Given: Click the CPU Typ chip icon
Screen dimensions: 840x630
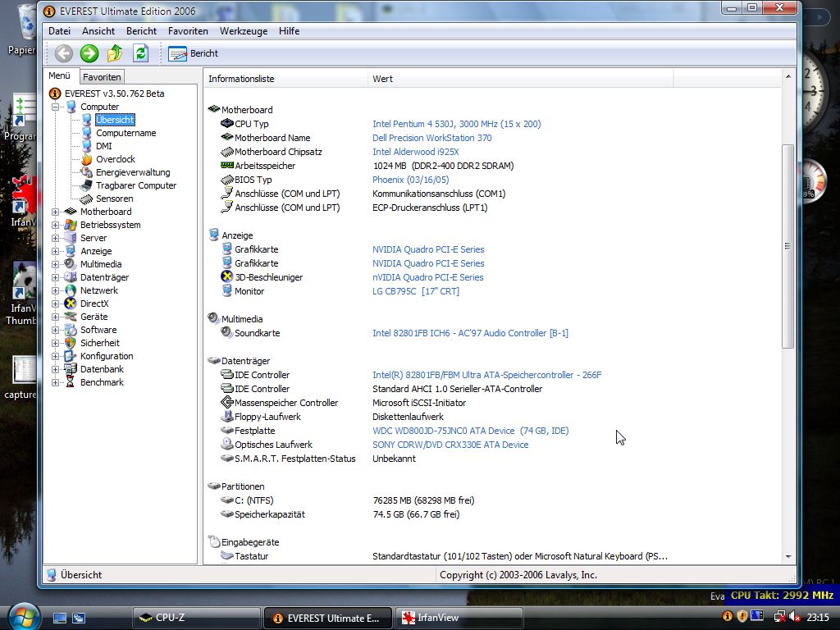Looking at the screenshot, I should tap(226, 124).
